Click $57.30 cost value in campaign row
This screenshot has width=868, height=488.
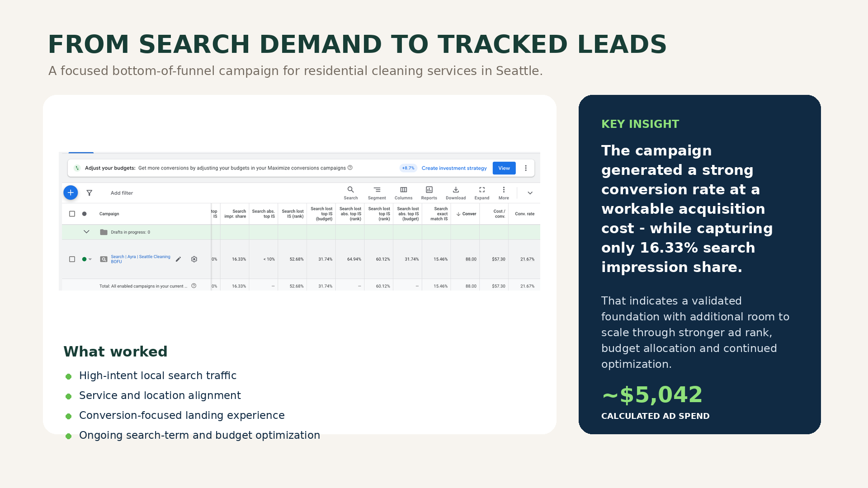[x=499, y=259]
